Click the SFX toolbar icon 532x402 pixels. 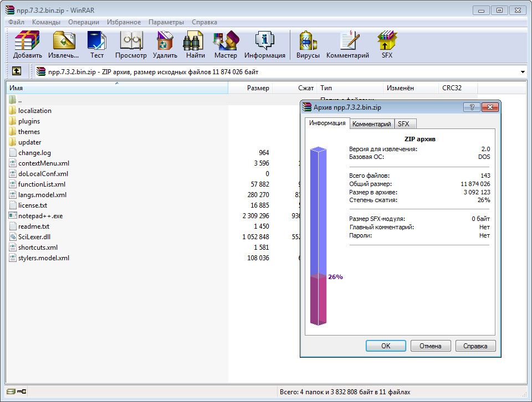(x=387, y=45)
